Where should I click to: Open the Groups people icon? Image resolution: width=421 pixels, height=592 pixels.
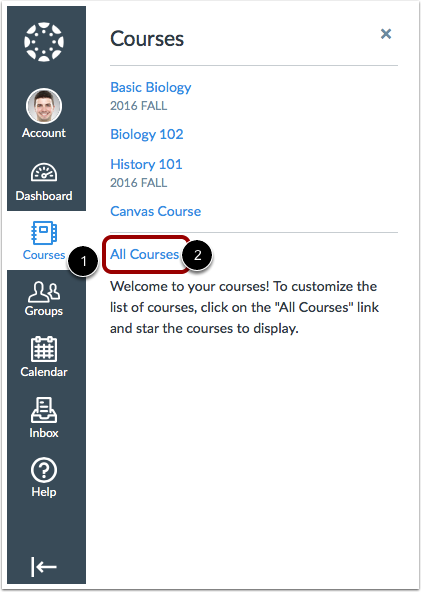click(x=44, y=291)
